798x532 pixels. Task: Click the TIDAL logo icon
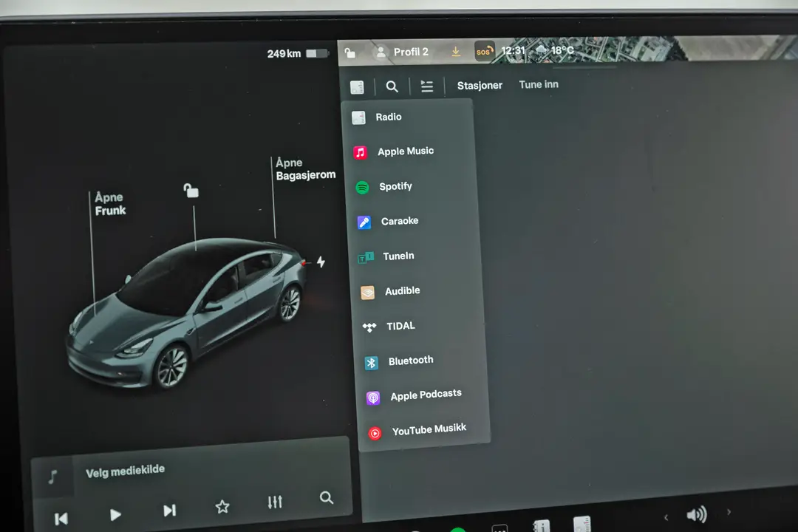click(369, 327)
